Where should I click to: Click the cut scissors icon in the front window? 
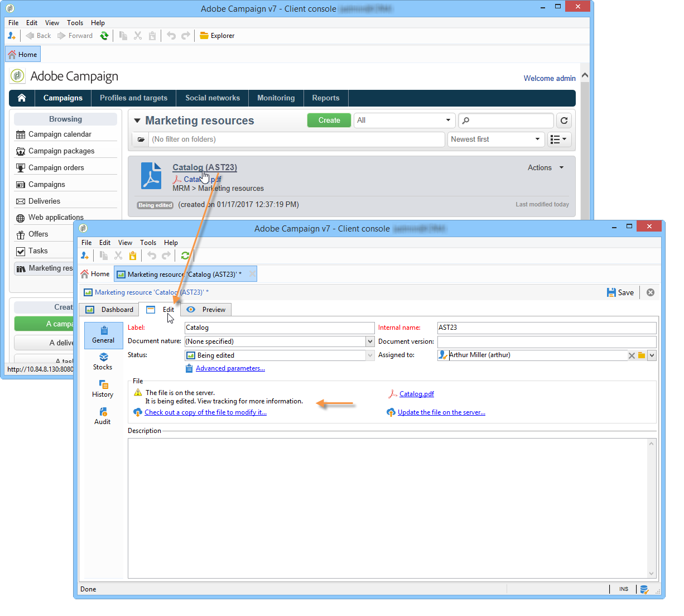(118, 256)
